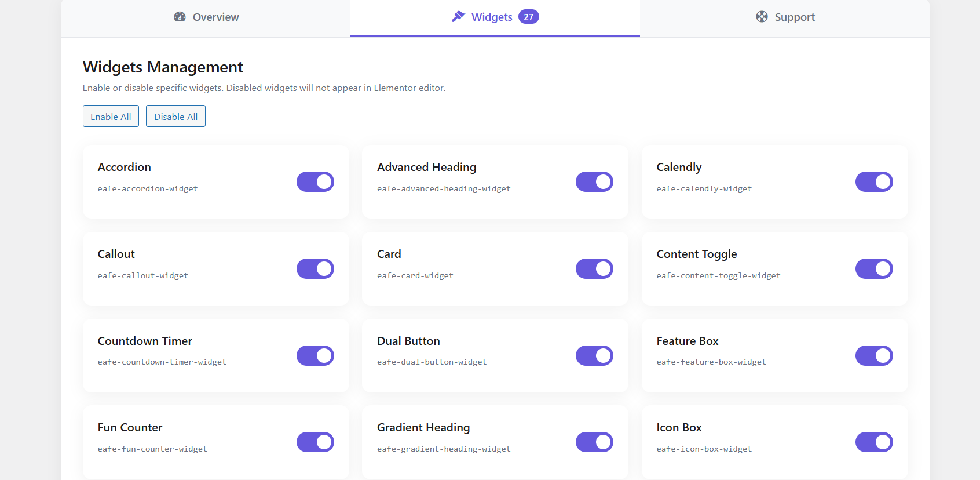Click the purple 27 widget count badge

[x=528, y=17]
